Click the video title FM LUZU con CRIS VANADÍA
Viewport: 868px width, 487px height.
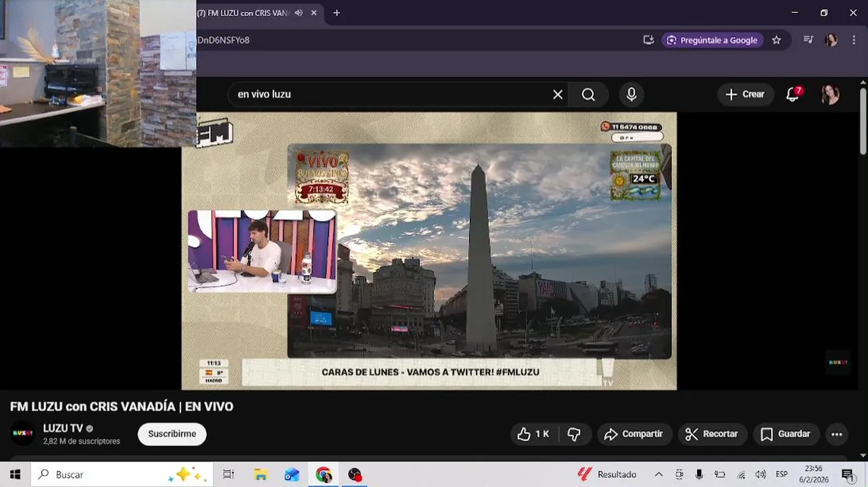(122, 407)
